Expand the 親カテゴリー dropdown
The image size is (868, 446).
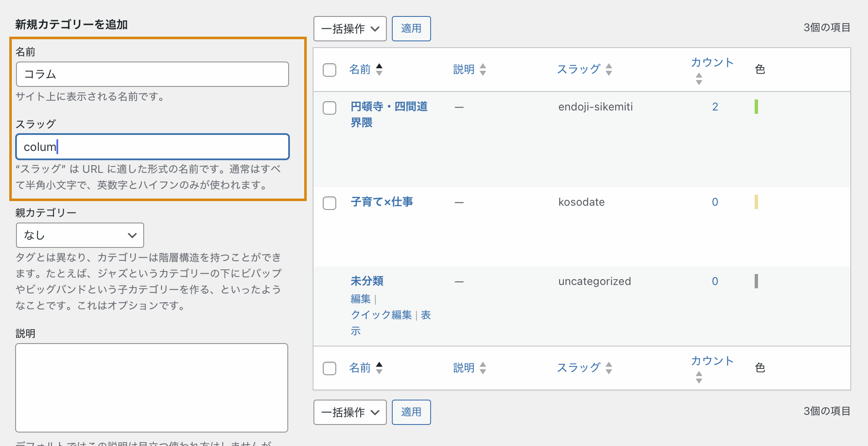click(80, 235)
